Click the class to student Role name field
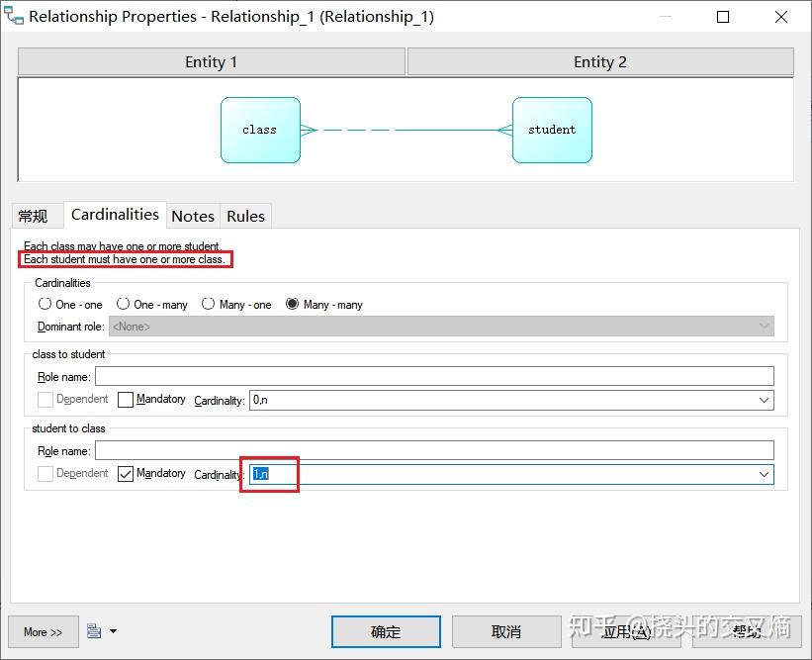The height and width of the screenshot is (660, 812). pyautogui.click(x=433, y=375)
